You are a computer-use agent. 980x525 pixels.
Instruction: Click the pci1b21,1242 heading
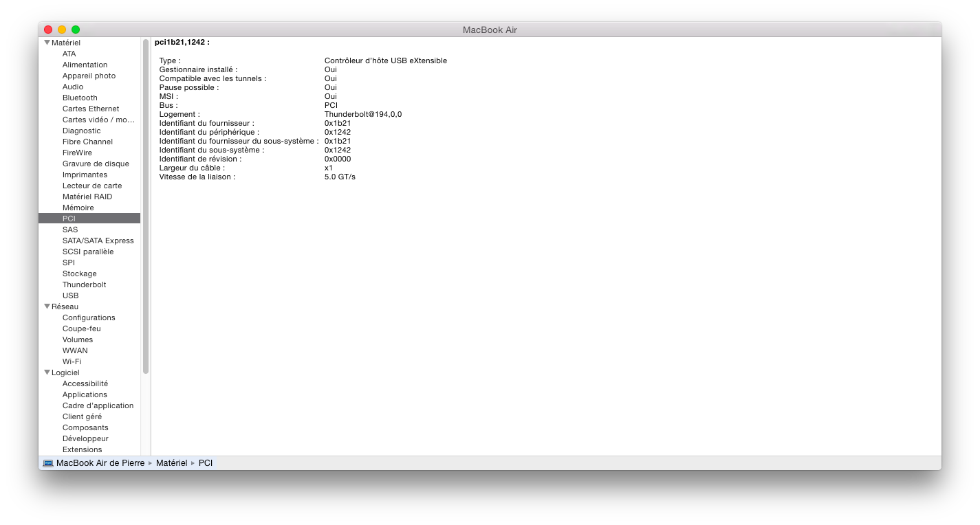[x=182, y=42]
